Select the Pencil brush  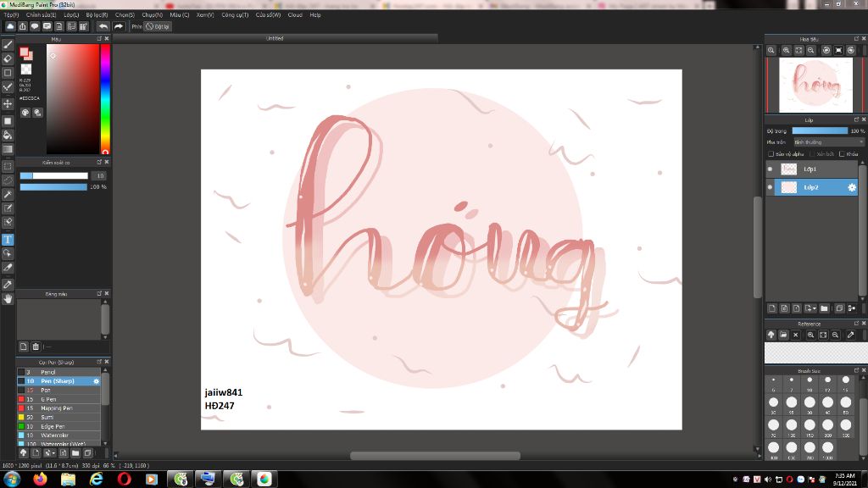(x=58, y=372)
